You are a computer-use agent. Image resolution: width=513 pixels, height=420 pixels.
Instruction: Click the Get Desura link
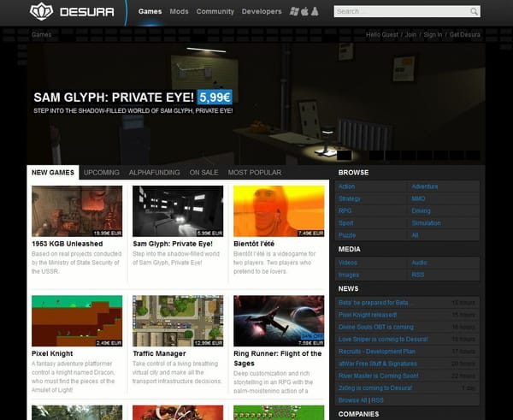click(x=465, y=35)
